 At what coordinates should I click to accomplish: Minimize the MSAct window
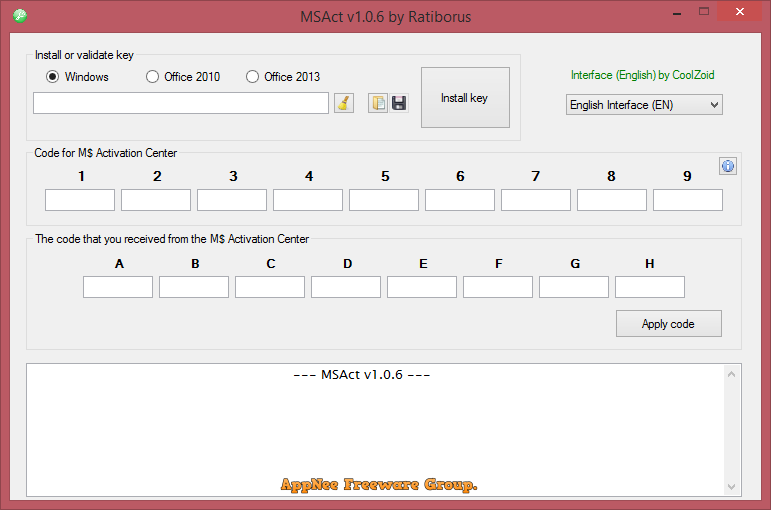point(677,12)
